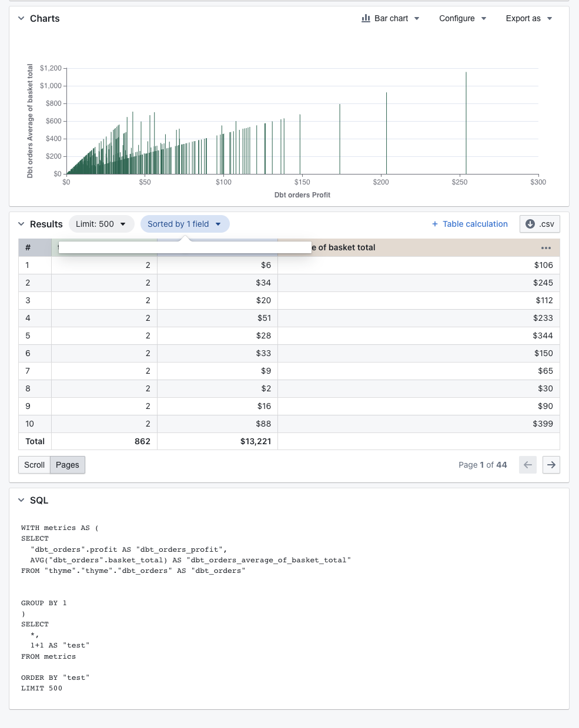
Task: Collapse the Results section chevron
Action: click(21, 224)
